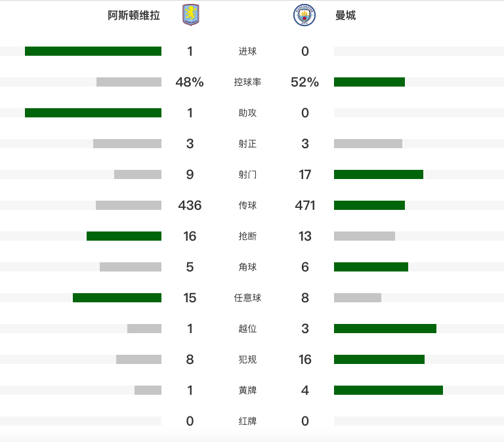Click Manchester City's green 黄牌 bar

(388, 390)
